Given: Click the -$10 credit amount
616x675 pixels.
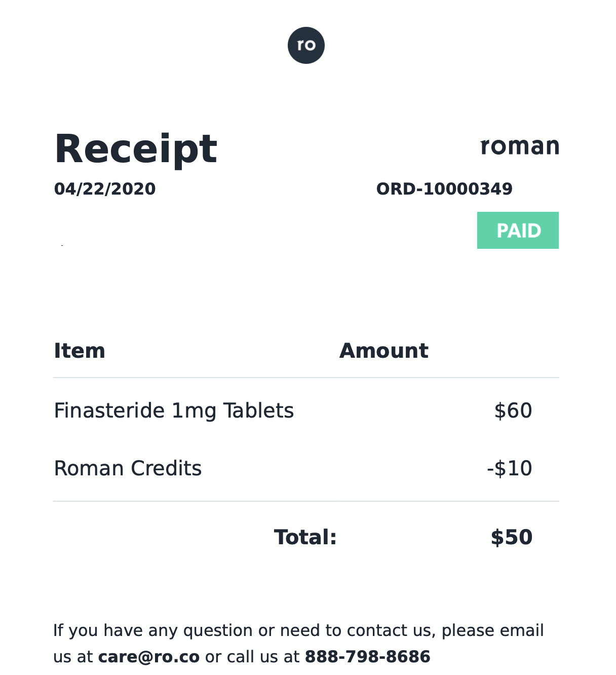Looking at the screenshot, I should 509,468.
